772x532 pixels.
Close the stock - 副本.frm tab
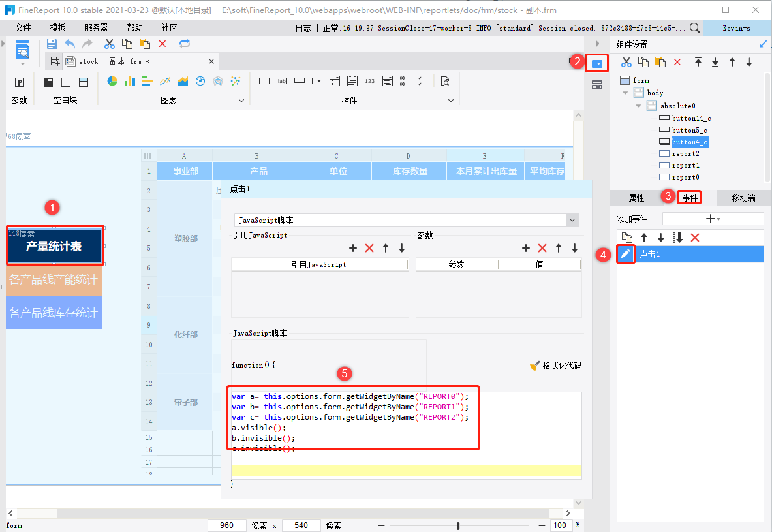coord(211,61)
